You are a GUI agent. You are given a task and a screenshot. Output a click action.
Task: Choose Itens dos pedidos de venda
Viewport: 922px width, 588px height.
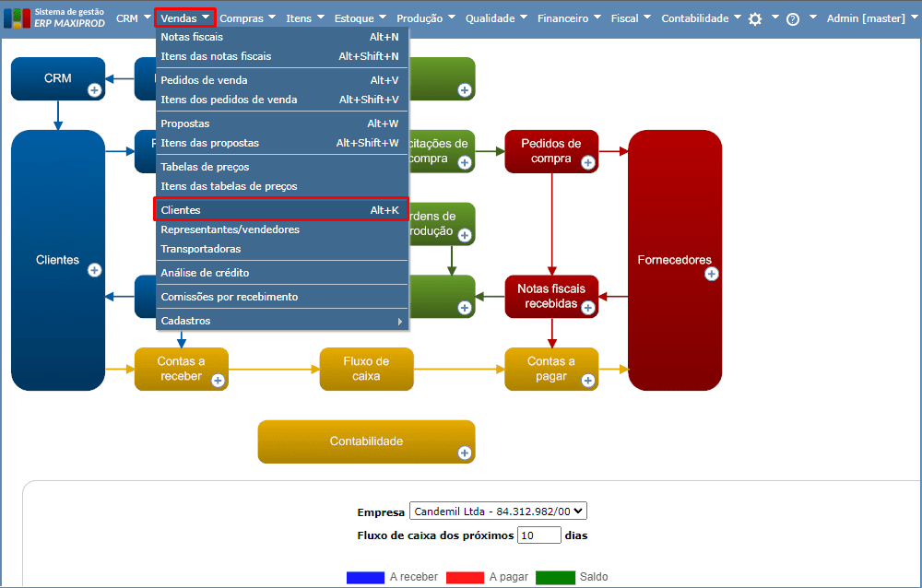pyautogui.click(x=282, y=100)
